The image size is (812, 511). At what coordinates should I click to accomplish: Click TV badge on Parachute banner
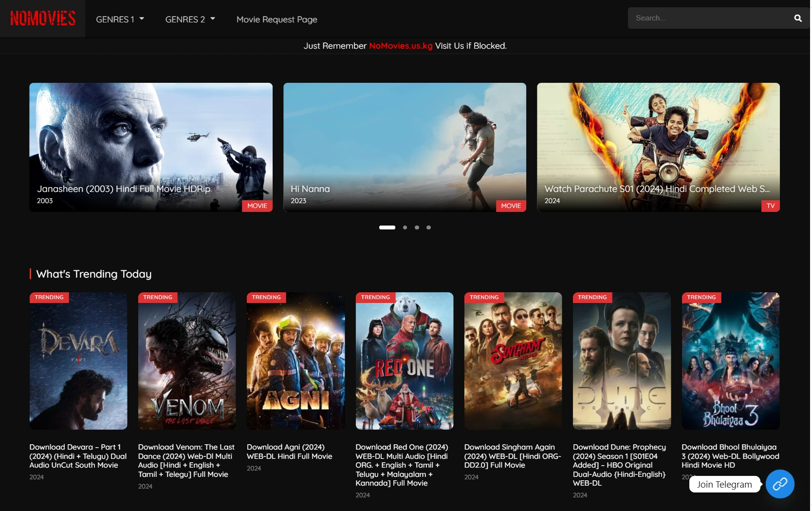771,206
